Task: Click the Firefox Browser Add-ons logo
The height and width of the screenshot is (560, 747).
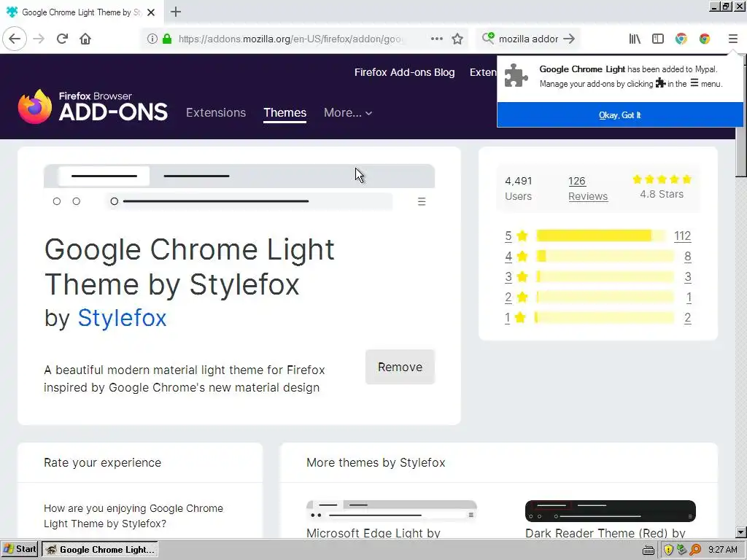Action: pos(93,106)
